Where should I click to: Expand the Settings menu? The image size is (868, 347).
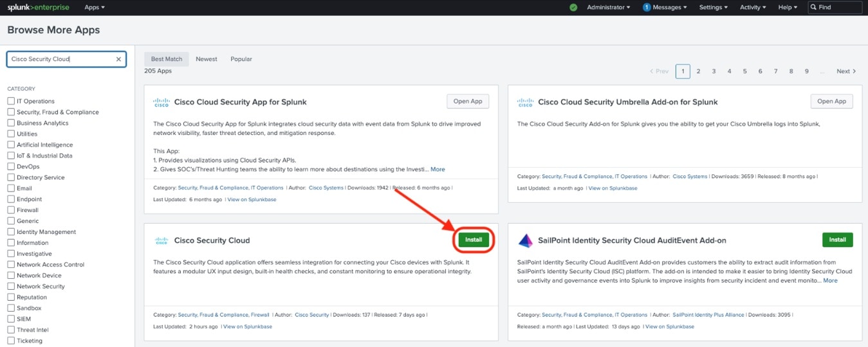pos(714,7)
